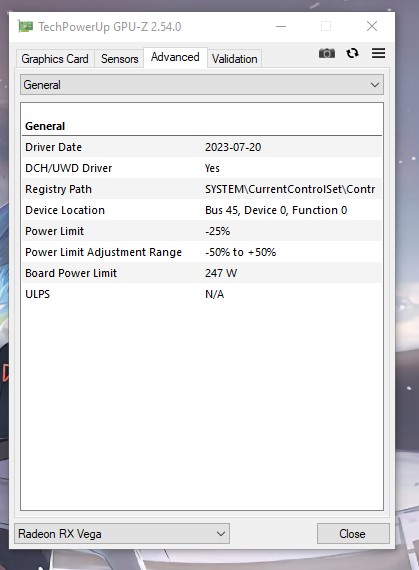Viewport: 419px width, 570px height.
Task: Open the Radeon RX Vega GPU selector
Action: pyautogui.click(x=122, y=534)
